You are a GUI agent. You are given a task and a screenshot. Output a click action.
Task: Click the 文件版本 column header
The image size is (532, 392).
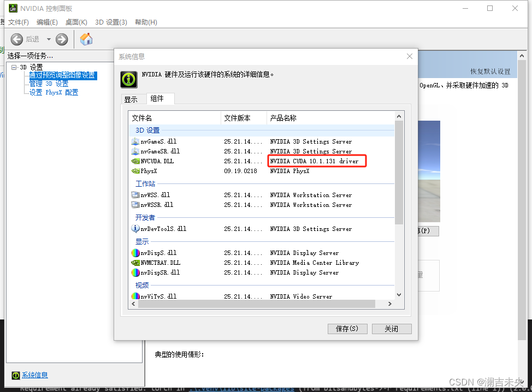(244, 118)
